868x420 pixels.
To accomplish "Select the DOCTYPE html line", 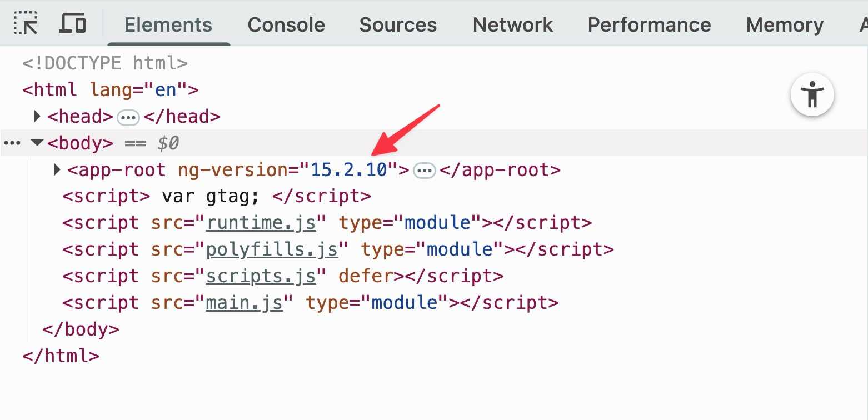I will point(105,63).
